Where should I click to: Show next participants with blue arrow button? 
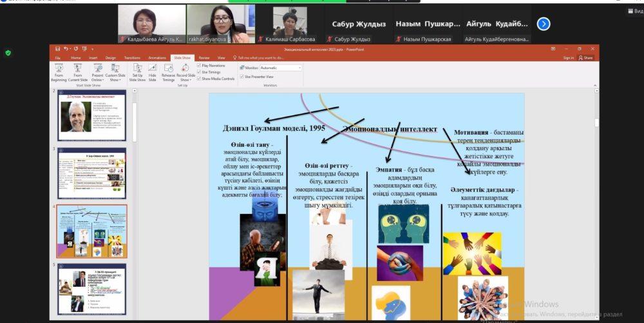pyautogui.click(x=544, y=24)
